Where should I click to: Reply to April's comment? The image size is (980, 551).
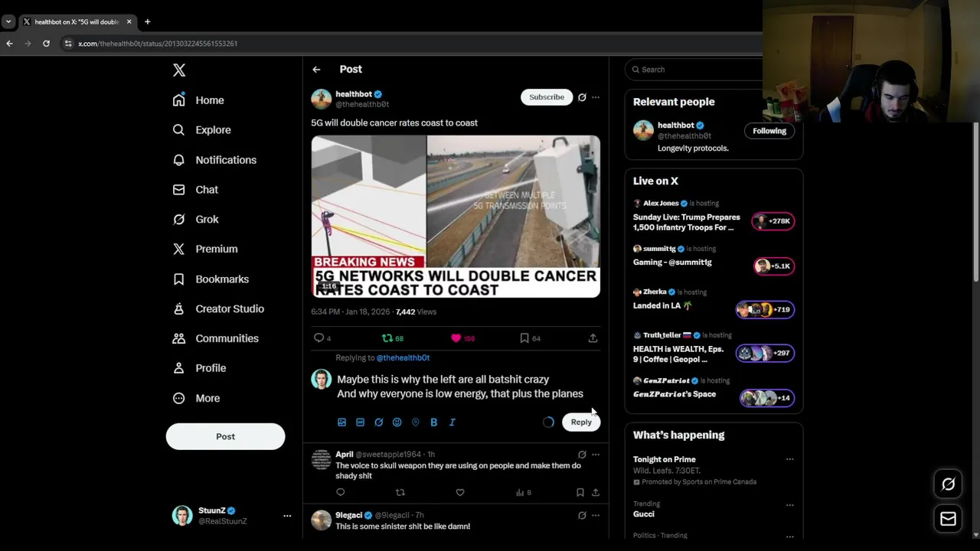pyautogui.click(x=341, y=493)
